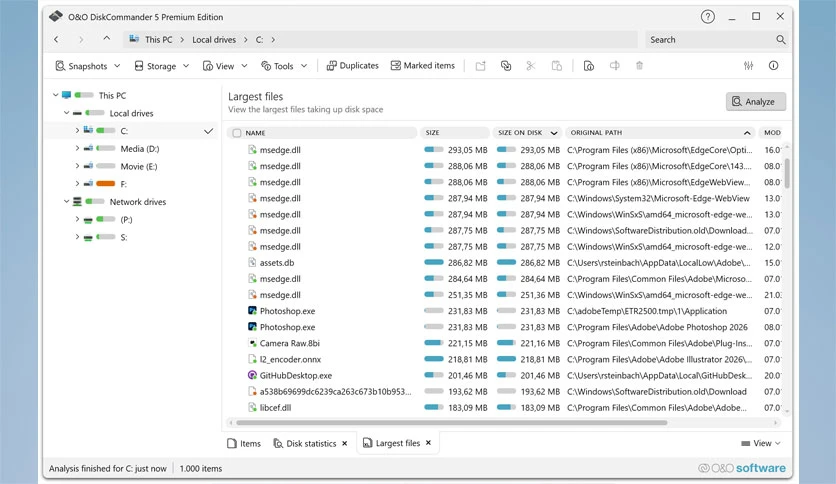Image resolution: width=836 pixels, height=484 pixels.
Task: Click the Camera Raw.8bi file icon
Action: tap(252, 343)
